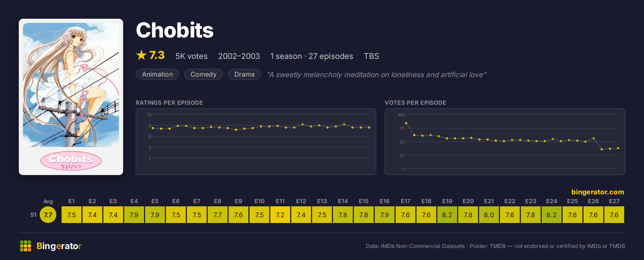The height and width of the screenshot is (260, 644).
Task: Click the Chobits show title
Action: (175, 30)
